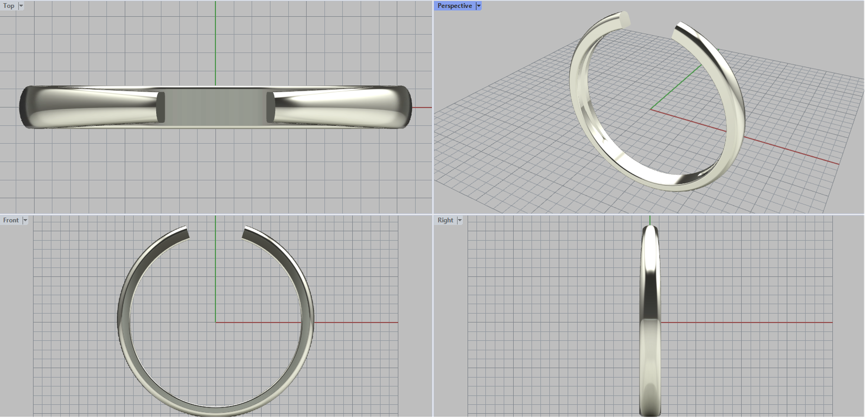Expand the Right viewport dropdown arrow
868x419 pixels.
459,220
